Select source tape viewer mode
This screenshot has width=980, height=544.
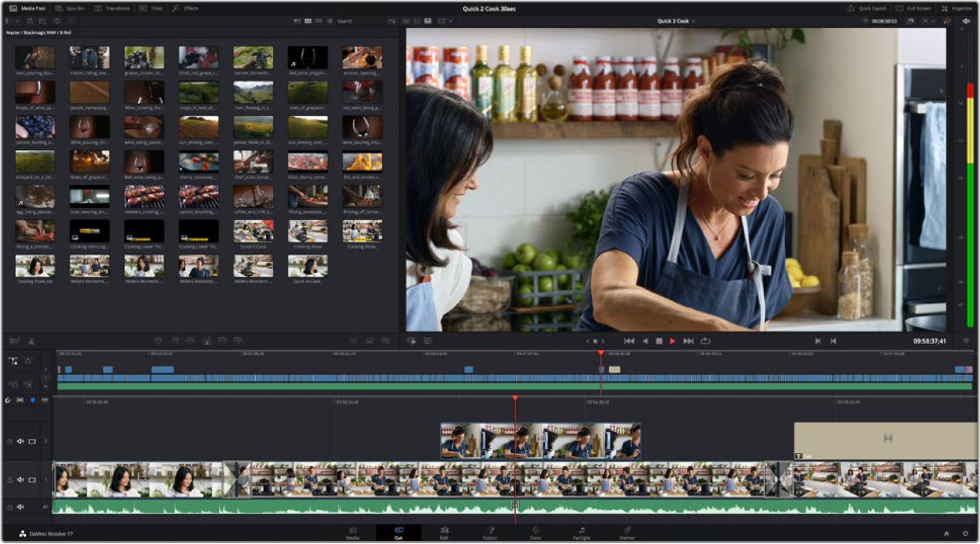tap(417, 21)
